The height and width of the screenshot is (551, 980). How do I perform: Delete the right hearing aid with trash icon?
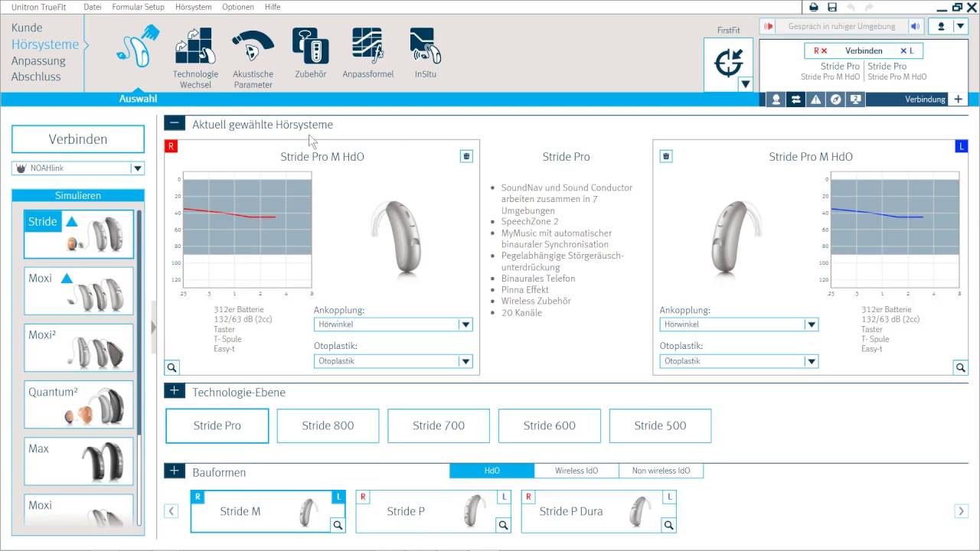pyautogui.click(x=466, y=156)
